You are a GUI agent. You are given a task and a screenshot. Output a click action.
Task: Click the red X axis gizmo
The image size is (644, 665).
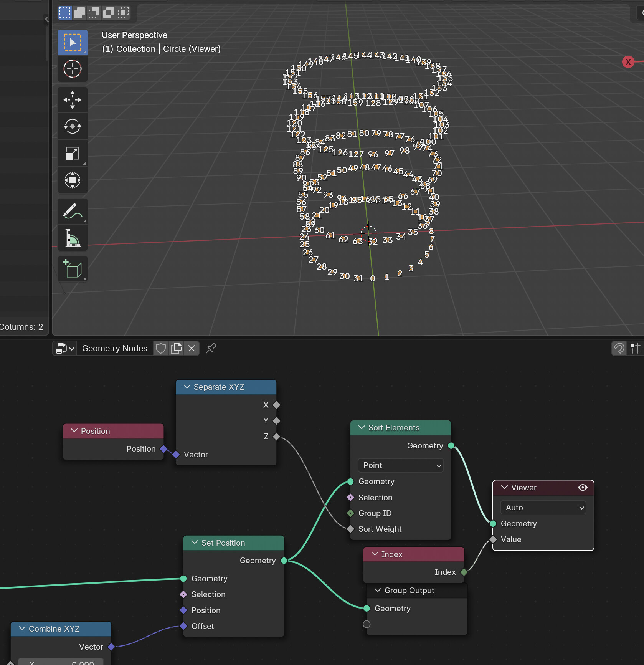[628, 62]
